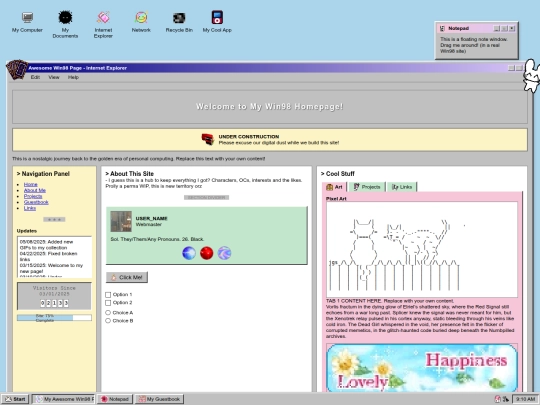The width and height of the screenshot is (540, 405).
Task: Switch to the Links tab
Action: 402,187
